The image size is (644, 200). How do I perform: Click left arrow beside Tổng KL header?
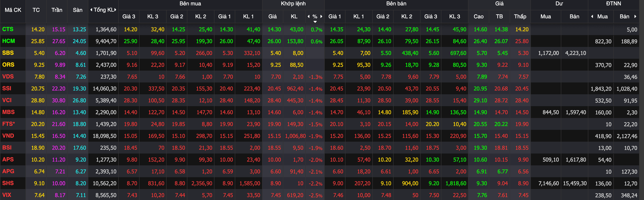tap(91, 10)
